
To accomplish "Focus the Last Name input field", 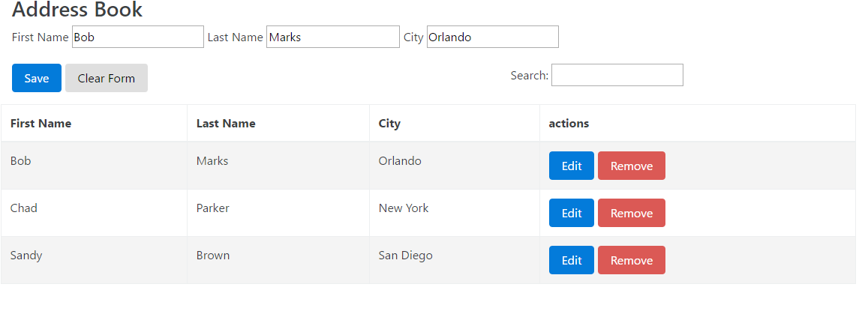I will (x=332, y=37).
